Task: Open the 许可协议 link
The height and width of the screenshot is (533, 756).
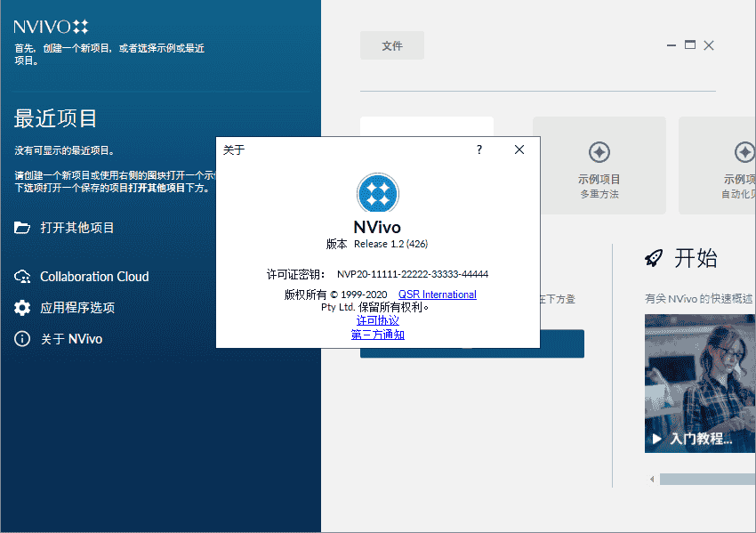Action: (377, 319)
